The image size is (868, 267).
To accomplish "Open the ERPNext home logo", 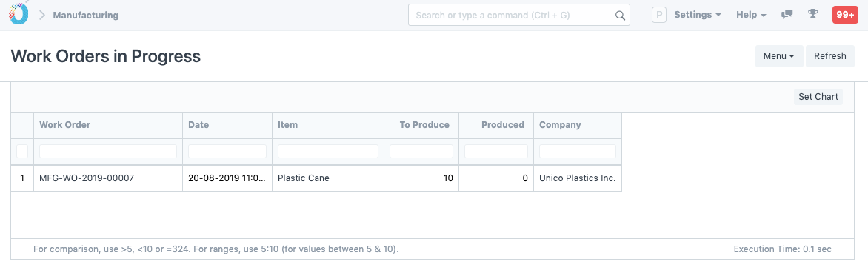I will click(19, 14).
